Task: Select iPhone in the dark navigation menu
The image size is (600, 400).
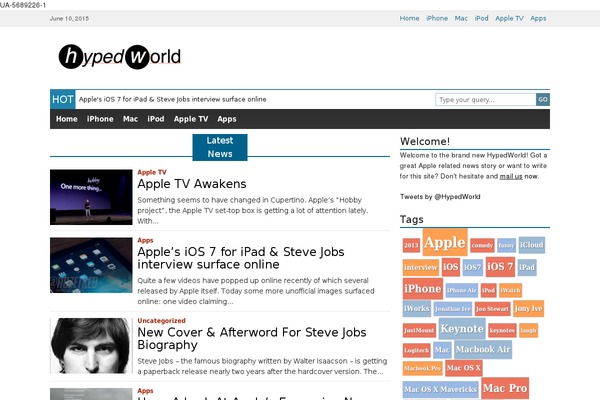Action: [100, 119]
